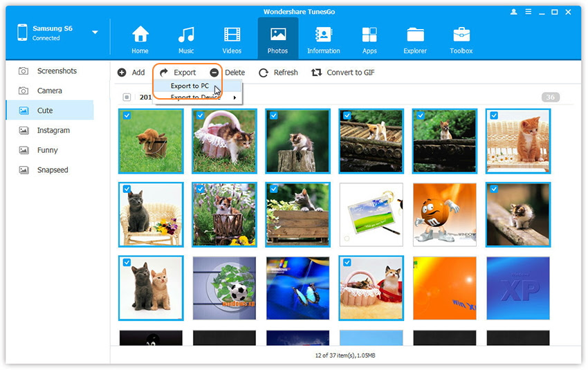Click the Convert to GIF button
This screenshot has height=370, width=588.
(342, 73)
